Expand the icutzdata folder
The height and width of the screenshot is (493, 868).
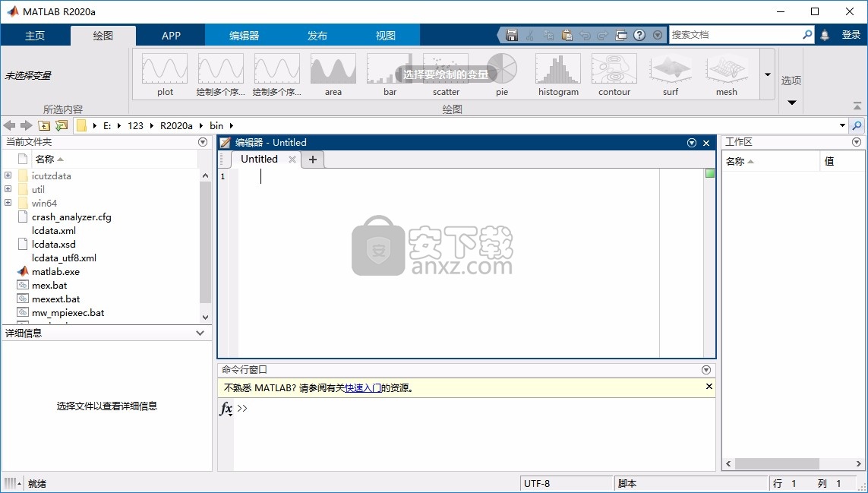8,175
